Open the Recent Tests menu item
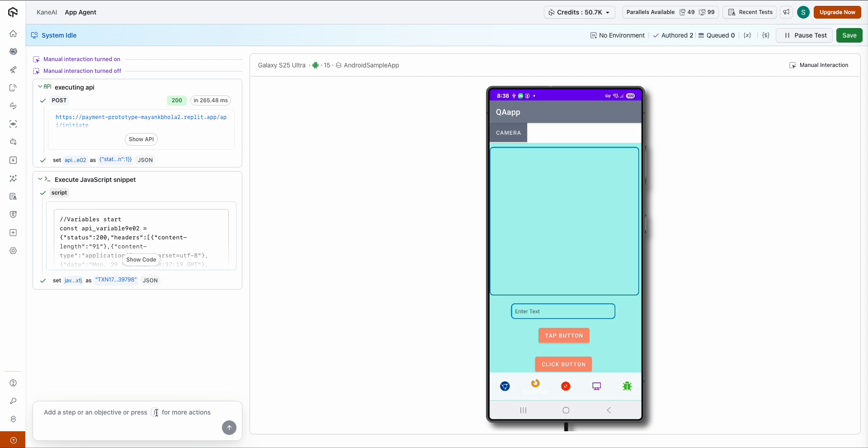868x448 pixels. click(750, 12)
